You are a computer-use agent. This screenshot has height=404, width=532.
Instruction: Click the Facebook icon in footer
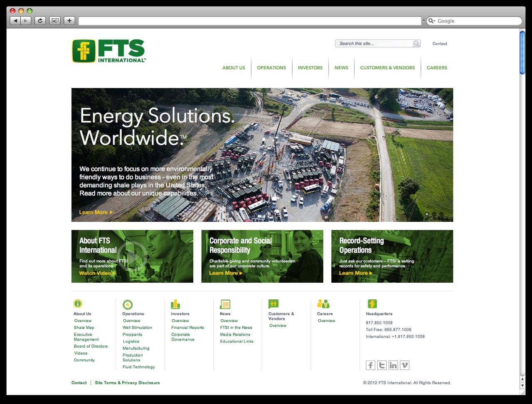pyautogui.click(x=370, y=365)
